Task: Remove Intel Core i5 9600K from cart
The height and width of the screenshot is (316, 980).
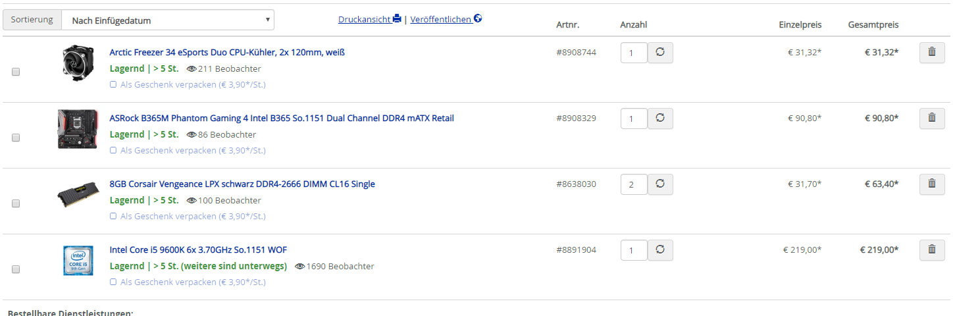Action: point(931,250)
